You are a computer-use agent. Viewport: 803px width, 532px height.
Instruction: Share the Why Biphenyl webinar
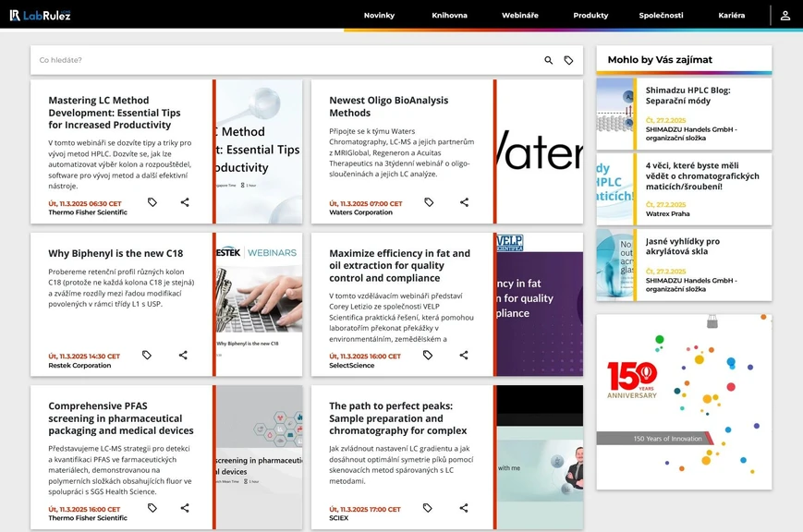(x=183, y=355)
